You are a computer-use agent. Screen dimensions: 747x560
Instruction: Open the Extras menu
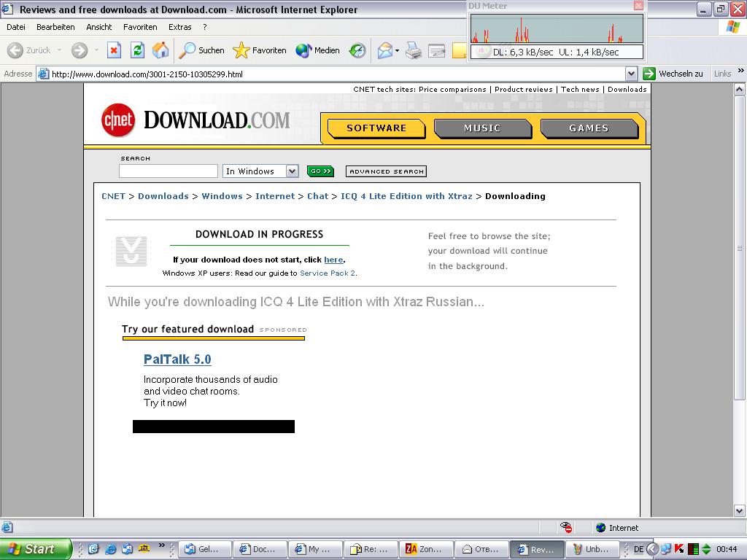(180, 27)
